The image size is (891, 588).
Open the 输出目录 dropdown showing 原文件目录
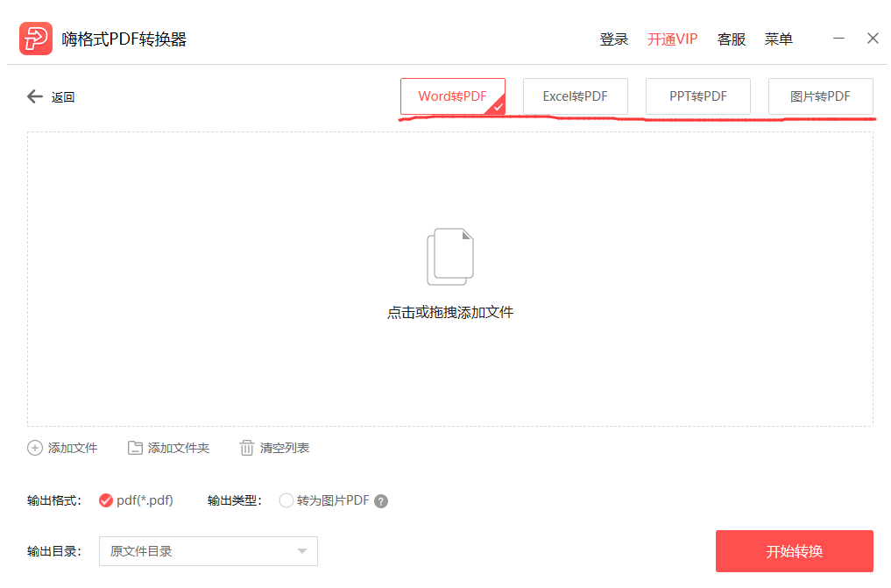click(x=208, y=551)
